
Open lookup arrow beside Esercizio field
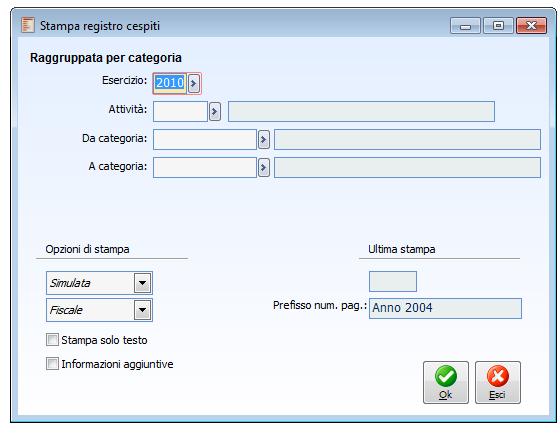tap(194, 84)
